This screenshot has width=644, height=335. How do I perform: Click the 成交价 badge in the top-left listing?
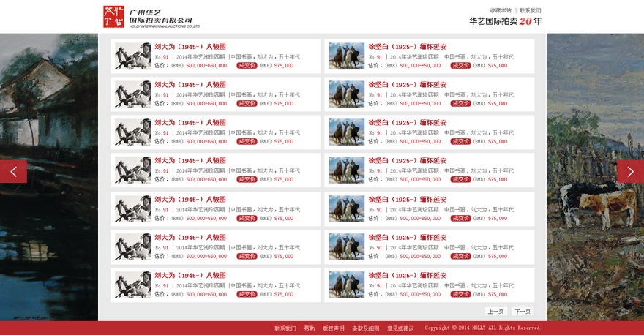pyautogui.click(x=247, y=65)
